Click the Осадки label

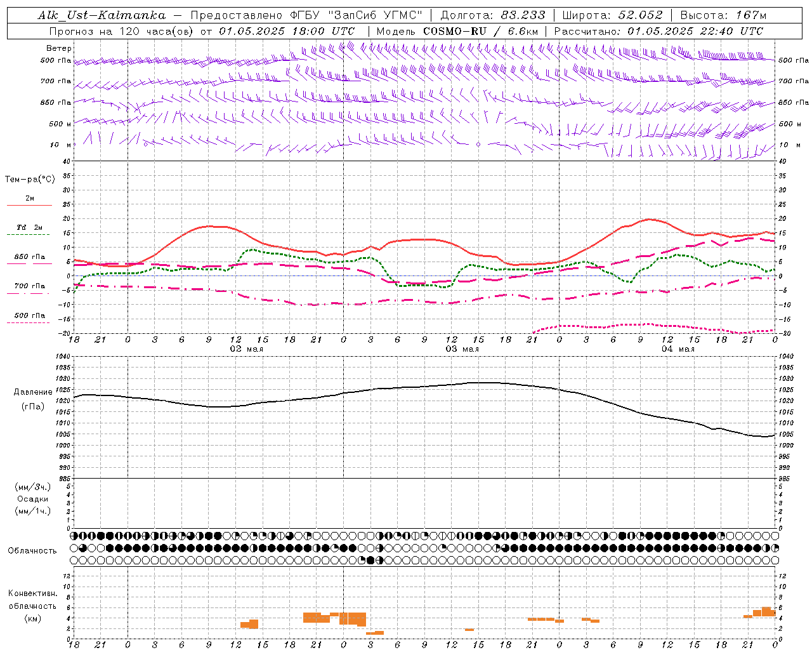click(x=33, y=499)
